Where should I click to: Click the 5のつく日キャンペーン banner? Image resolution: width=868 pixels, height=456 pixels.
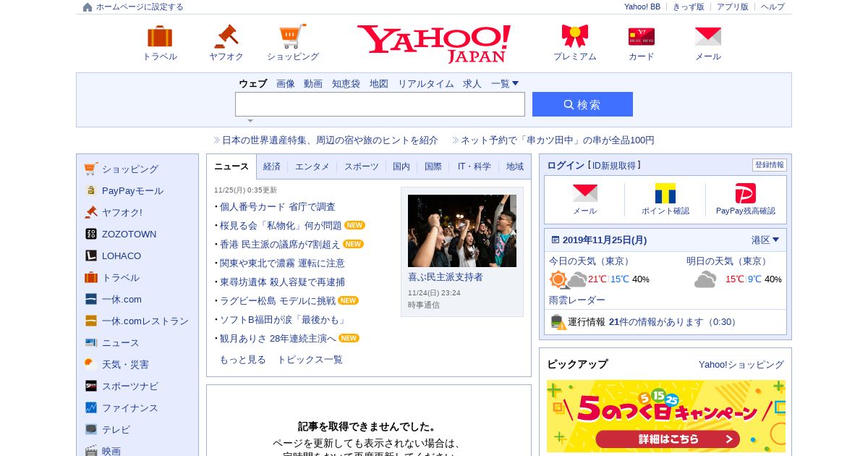[665, 416]
